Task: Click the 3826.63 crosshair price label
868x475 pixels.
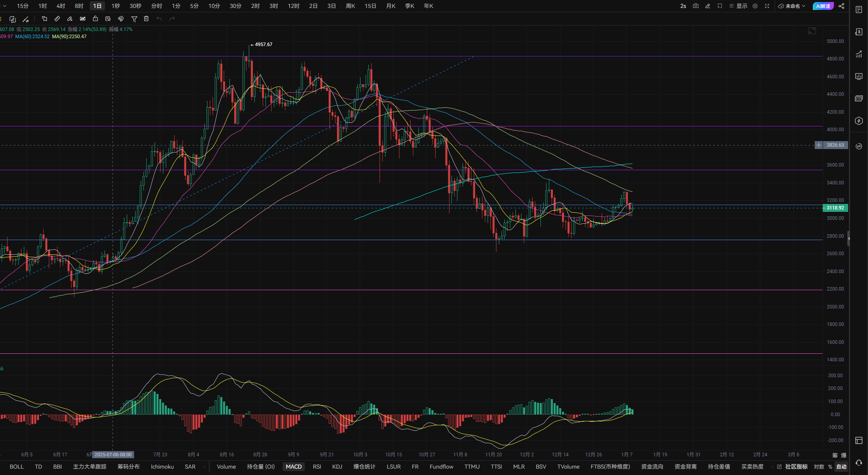Action: [x=835, y=145]
